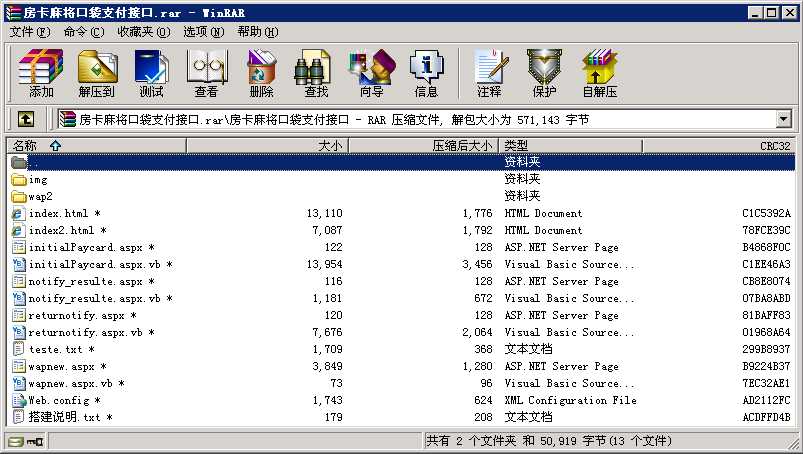803x454 pixels.
Task: Click size value 13,110 of index.html
Action: (325, 213)
